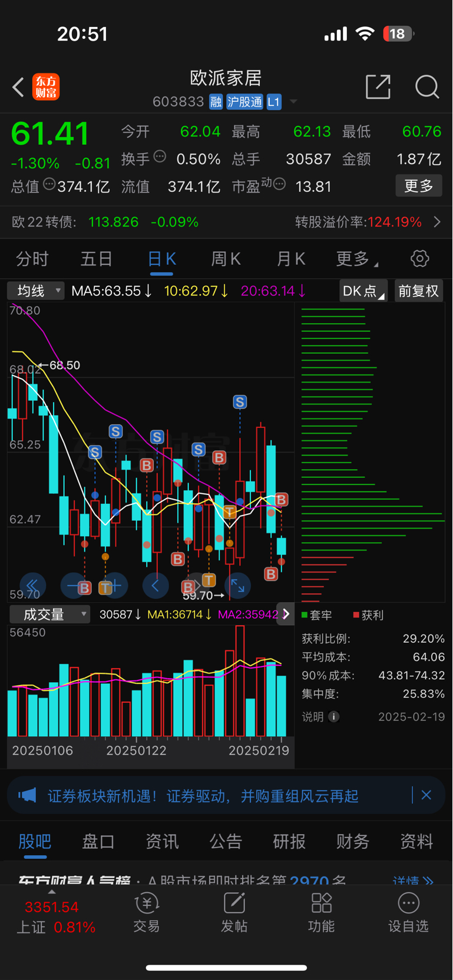453x980 pixels.
Task: Click the 更多 button in quote panel
Action: click(419, 186)
